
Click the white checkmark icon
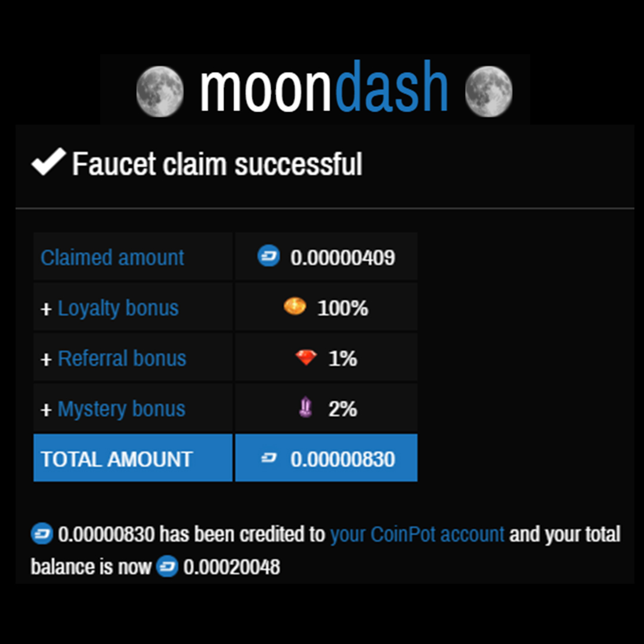click(48, 162)
